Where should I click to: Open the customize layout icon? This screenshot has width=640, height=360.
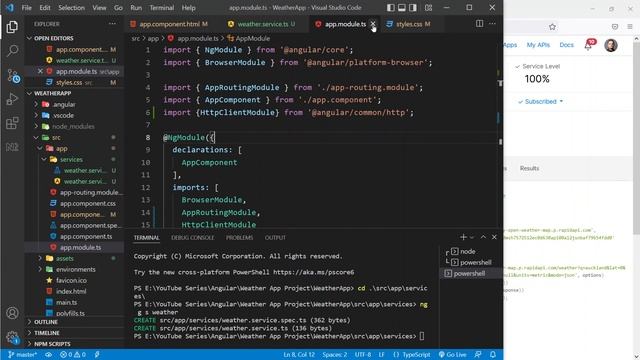click(429, 7)
